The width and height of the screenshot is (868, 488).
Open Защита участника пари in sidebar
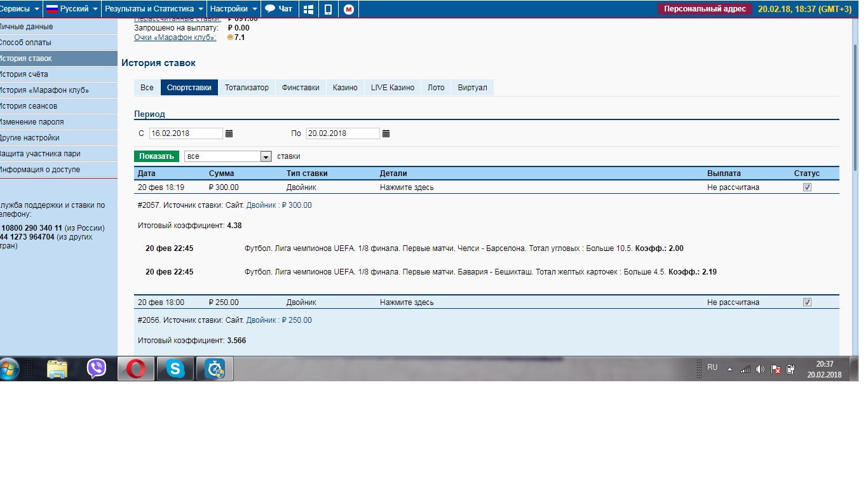[x=58, y=154]
